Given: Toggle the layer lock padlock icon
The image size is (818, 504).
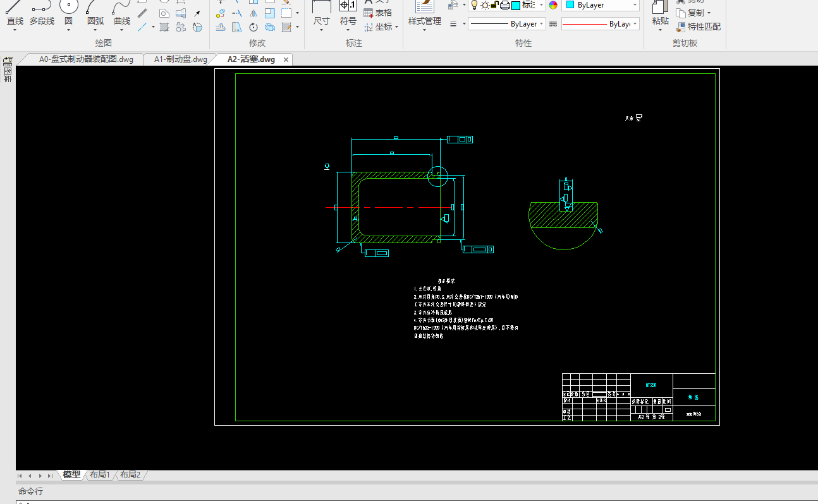Looking at the screenshot, I should (495, 5).
